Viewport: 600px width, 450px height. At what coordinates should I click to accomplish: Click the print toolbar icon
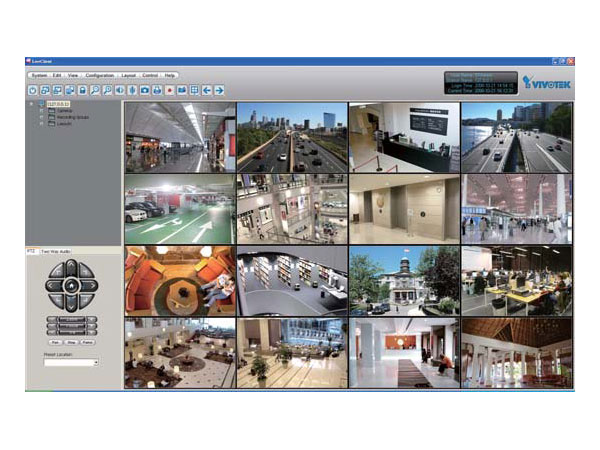tap(157, 90)
